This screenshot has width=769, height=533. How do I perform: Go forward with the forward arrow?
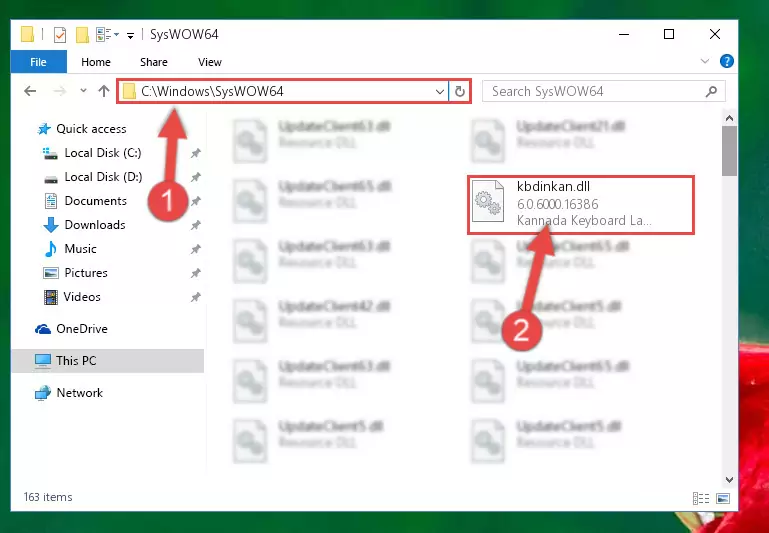coord(59,91)
